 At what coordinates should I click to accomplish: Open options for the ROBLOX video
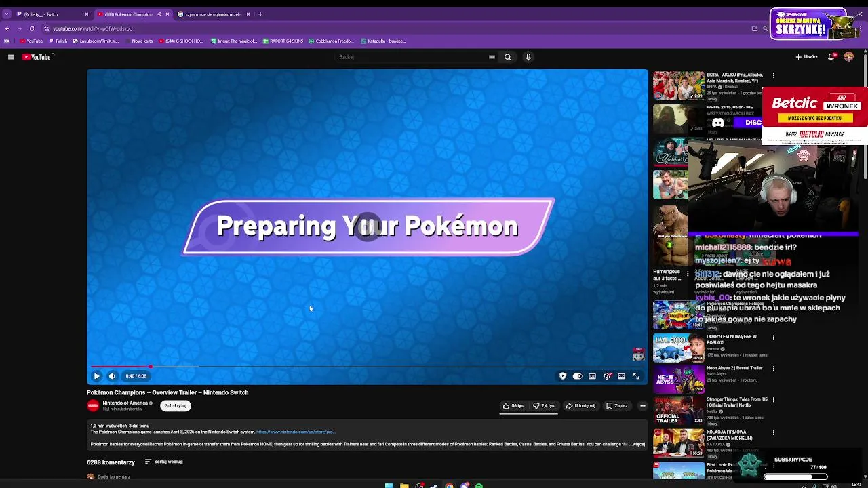point(773,337)
